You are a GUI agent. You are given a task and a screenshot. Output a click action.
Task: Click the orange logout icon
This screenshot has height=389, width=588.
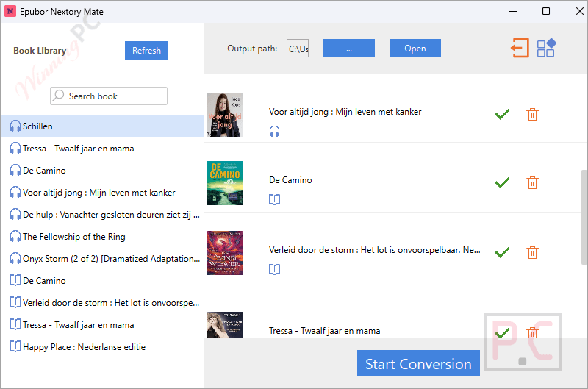[520, 48]
